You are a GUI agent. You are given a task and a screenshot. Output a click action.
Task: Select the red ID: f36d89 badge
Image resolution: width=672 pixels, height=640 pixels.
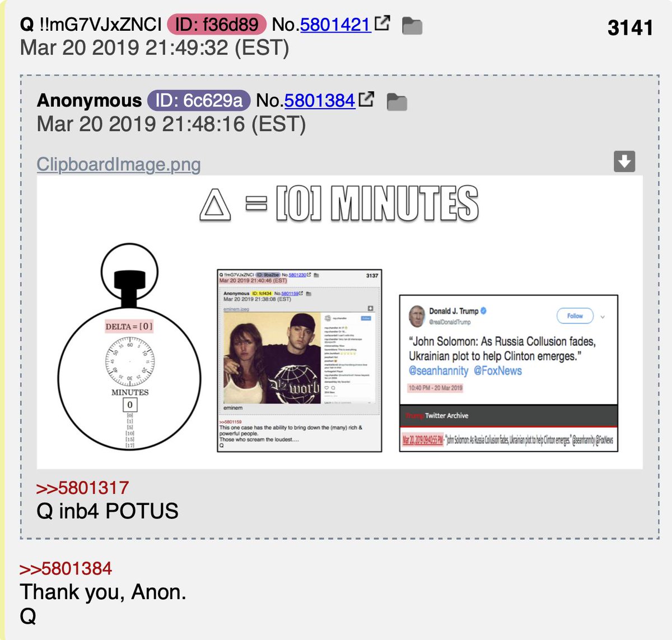pyautogui.click(x=217, y=25)
